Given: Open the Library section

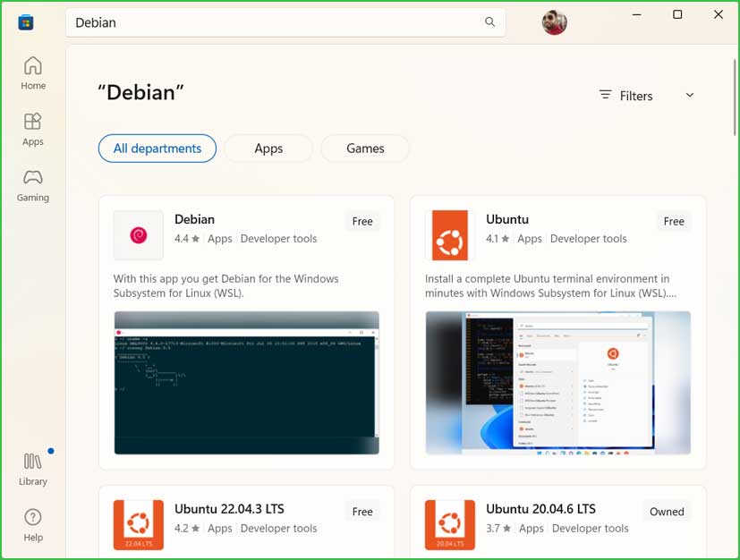Looking at the screenshot, I should pos(32,469).
